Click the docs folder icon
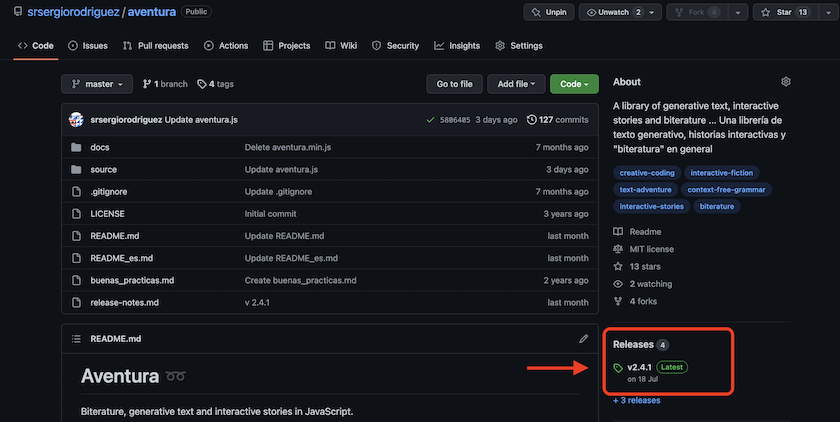Viewport: 840px width, 422px height. point(76,147)
